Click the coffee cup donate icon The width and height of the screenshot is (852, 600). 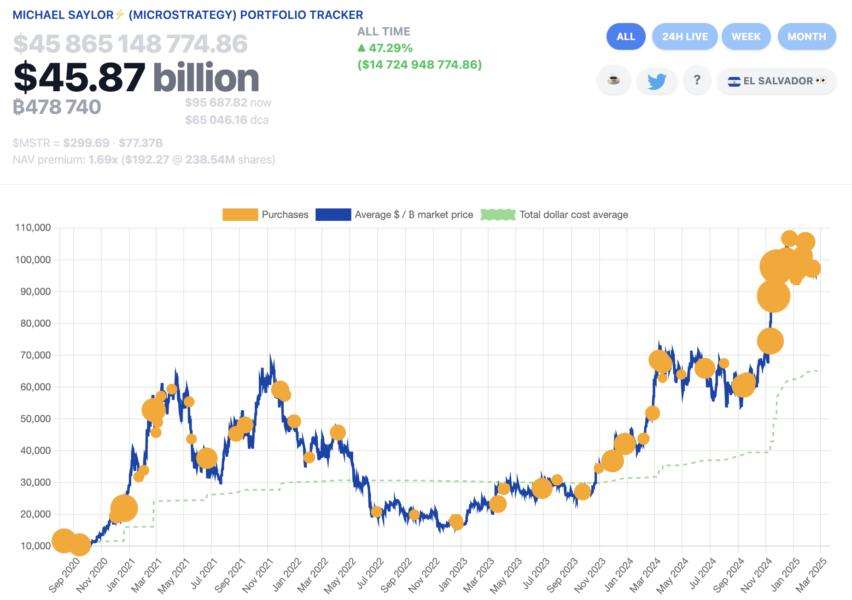pyautogui.click(x=614, y=80)
